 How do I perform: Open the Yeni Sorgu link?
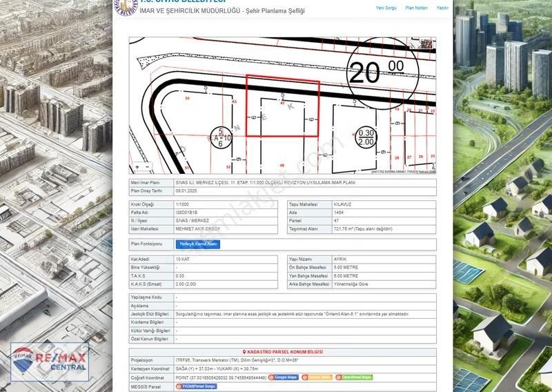tap(386, 8)
